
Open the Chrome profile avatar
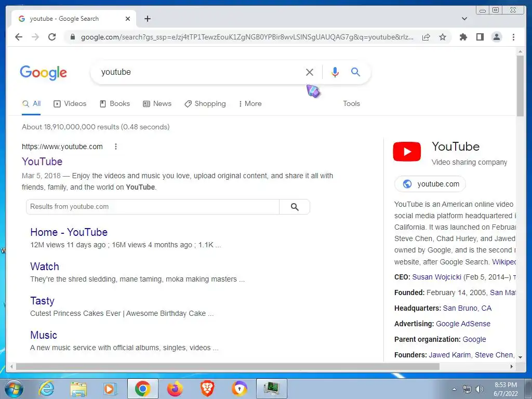496,37
